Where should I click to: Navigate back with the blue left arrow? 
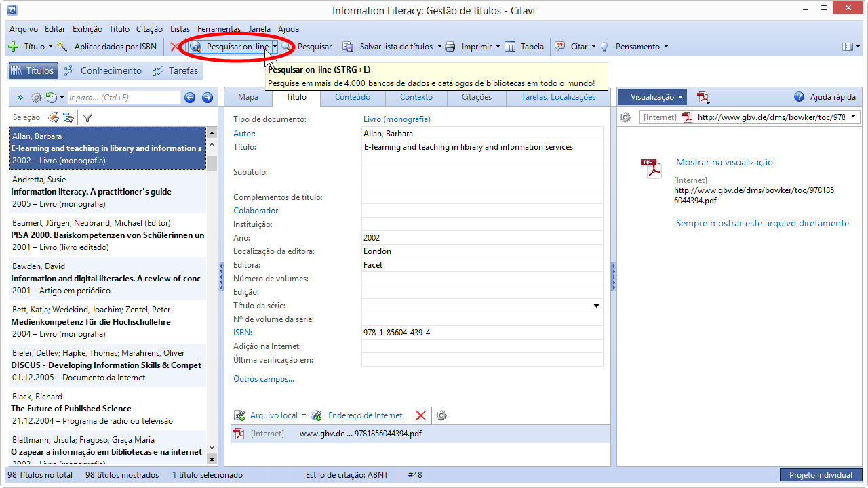[x=190, y=98]
